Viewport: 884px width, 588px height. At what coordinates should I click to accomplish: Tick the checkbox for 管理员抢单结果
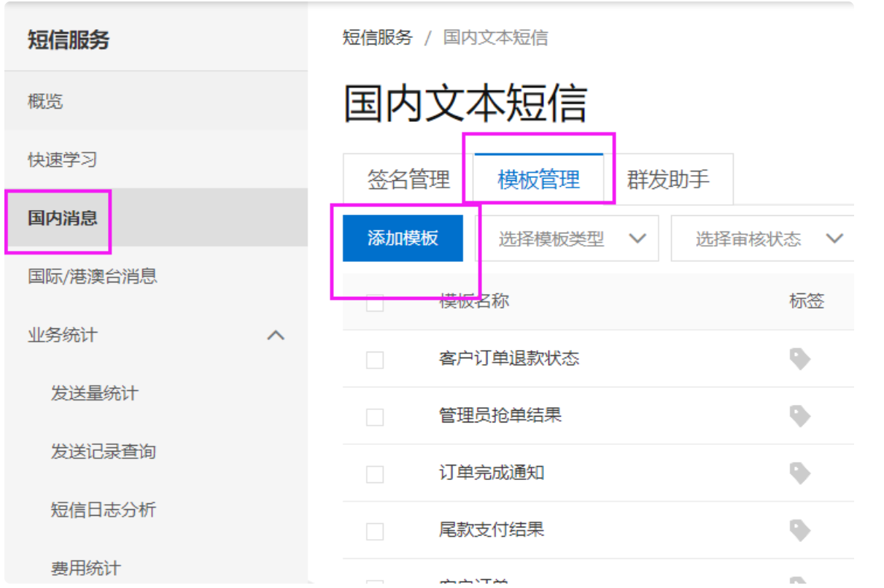pos(375,417)
